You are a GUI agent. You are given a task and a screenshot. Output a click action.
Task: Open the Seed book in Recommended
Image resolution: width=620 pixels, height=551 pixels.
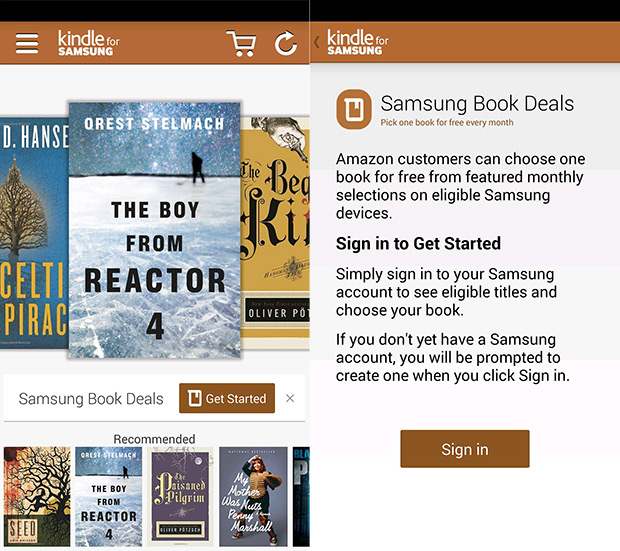pyautogui.click(x=37, y=497)
